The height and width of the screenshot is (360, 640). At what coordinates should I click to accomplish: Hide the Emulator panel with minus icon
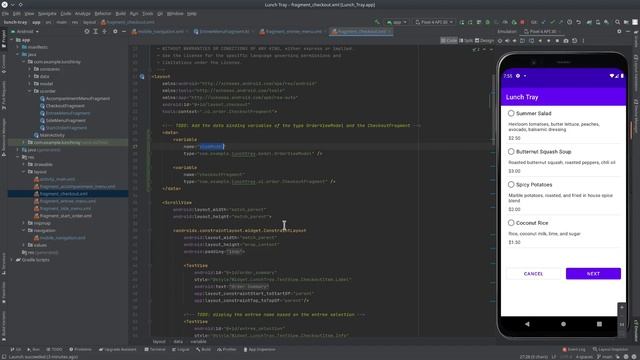point(628,31)
